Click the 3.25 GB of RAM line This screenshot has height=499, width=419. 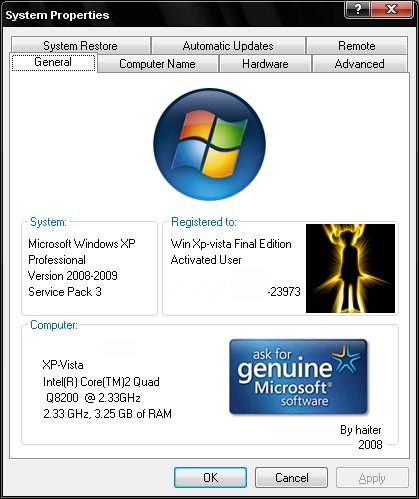coord(107,414)
